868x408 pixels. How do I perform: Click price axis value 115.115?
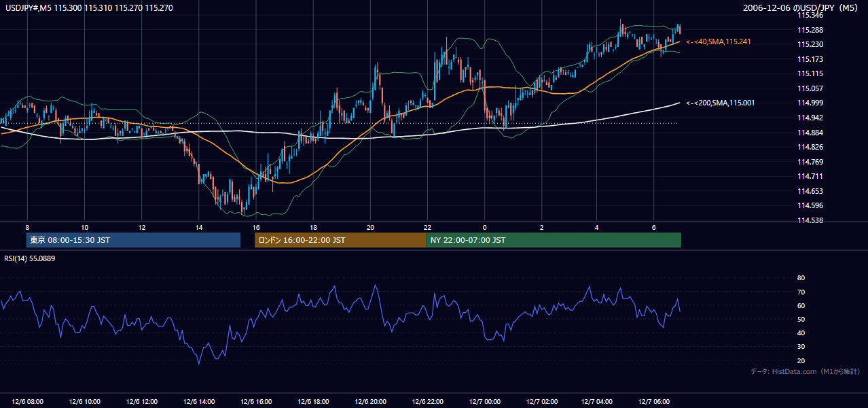pos(810,73)
